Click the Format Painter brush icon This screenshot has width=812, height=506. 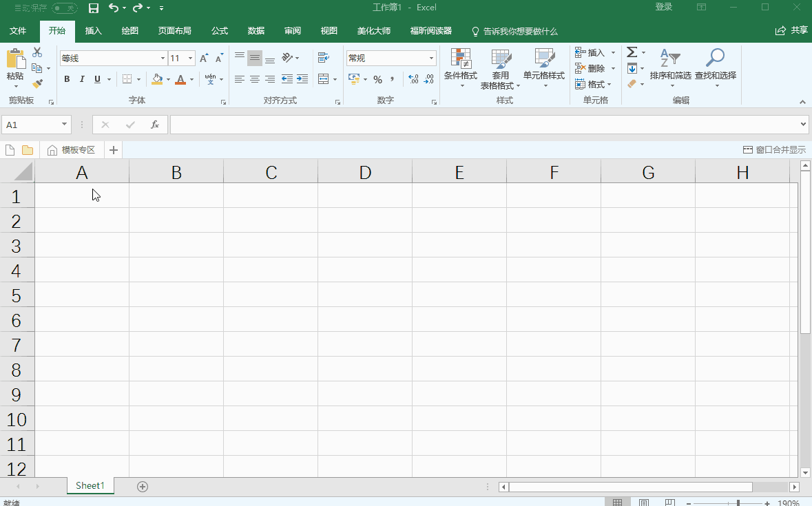[x=37, y=84]
